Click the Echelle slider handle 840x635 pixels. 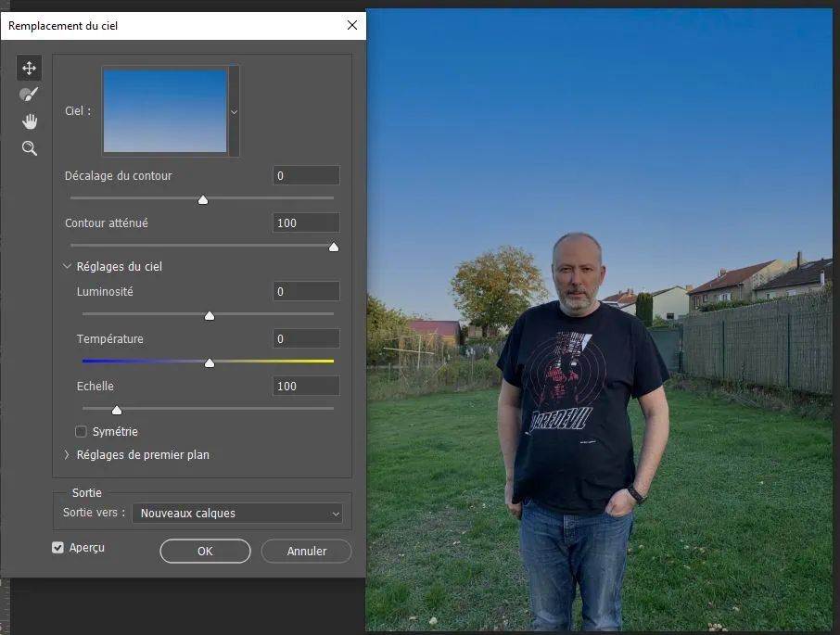pos(116,410)
